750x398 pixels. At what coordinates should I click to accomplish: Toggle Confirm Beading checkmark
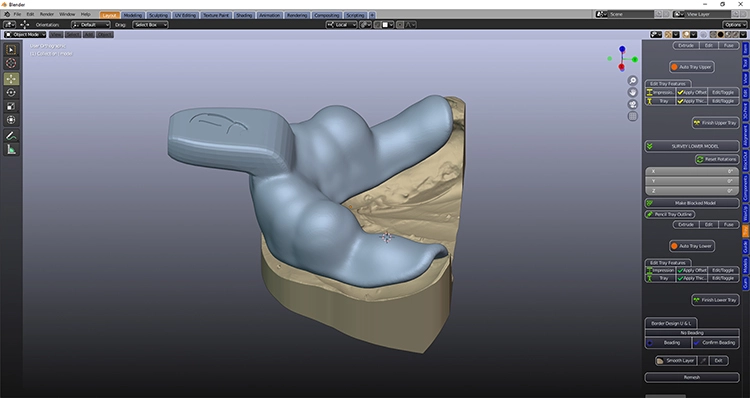click(716, 343)
